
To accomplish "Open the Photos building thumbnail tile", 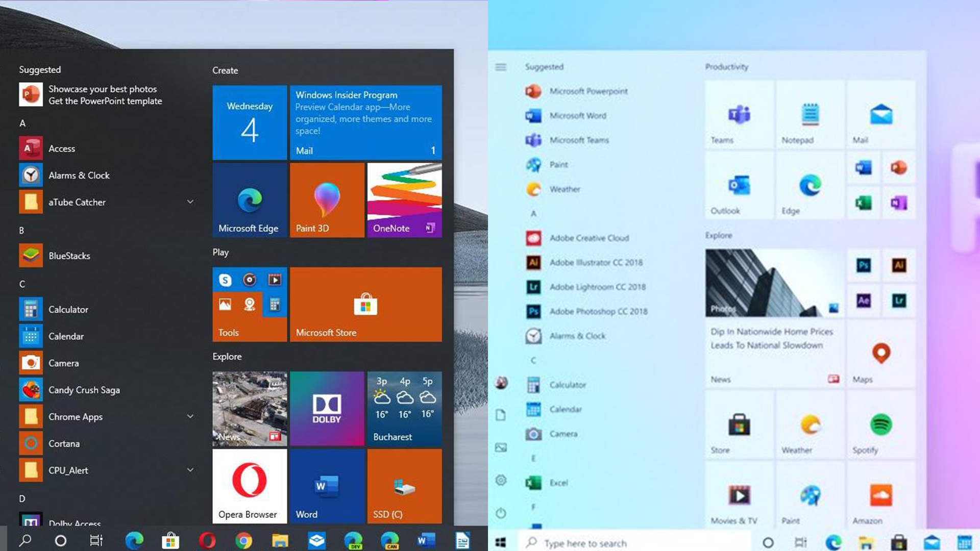I will click(775, 283).
